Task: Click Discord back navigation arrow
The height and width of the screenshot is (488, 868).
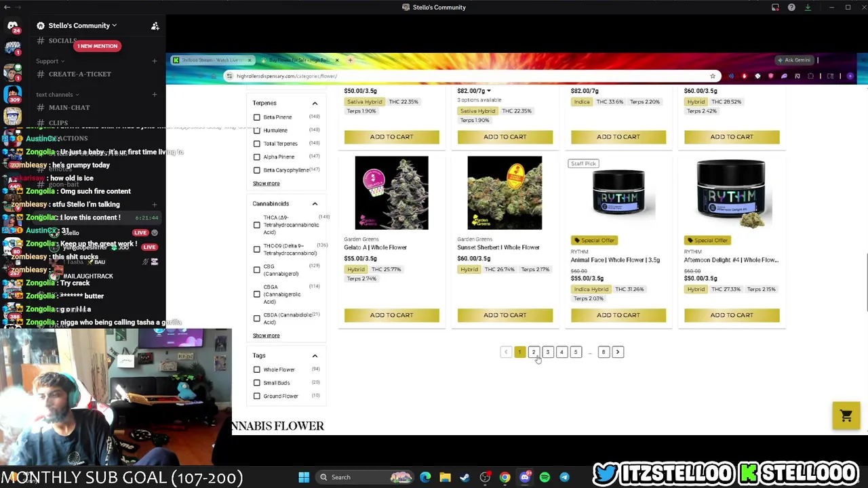Action: pyautogui.click(x=6, y=7)
